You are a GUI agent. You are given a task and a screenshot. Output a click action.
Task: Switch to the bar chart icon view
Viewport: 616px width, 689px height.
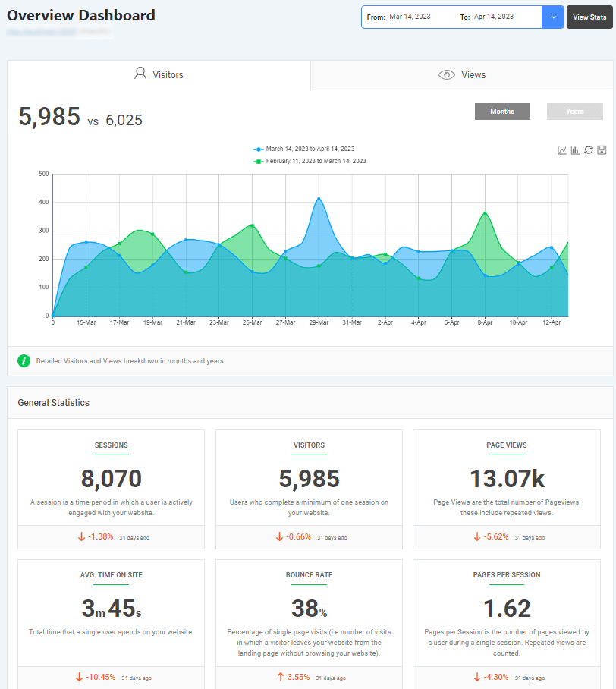pos(575,150)
